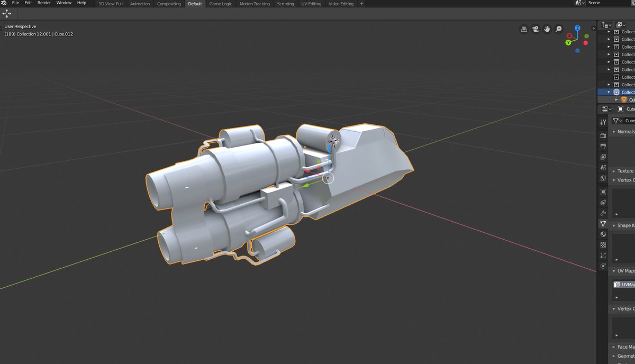Open the outliner display mode dropdown
Screen dimensions: 635x364
pyautogui.click(x=606, y=24)
